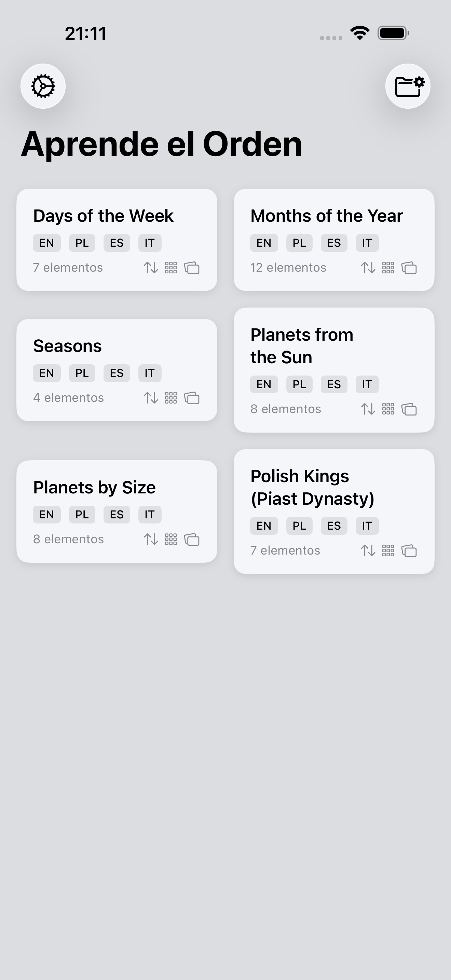Select IT tag on Planets from the Sun
Image resolution: width=451 pixels, height=980 pixels.
[x=367, y=385]
